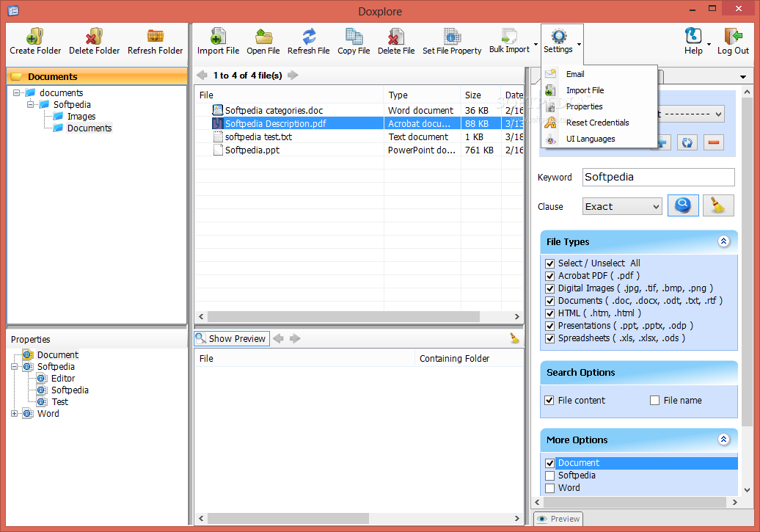Toggle Document checkbox under More Options
This screenshot has height=532, width=760.
(x=549, y=463)
